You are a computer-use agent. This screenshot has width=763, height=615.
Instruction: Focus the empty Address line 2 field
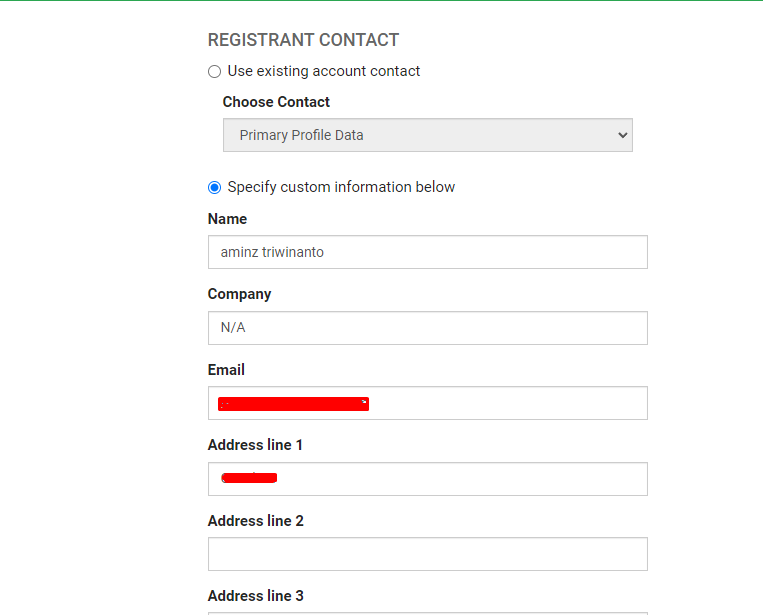click(x=428, y=554)
